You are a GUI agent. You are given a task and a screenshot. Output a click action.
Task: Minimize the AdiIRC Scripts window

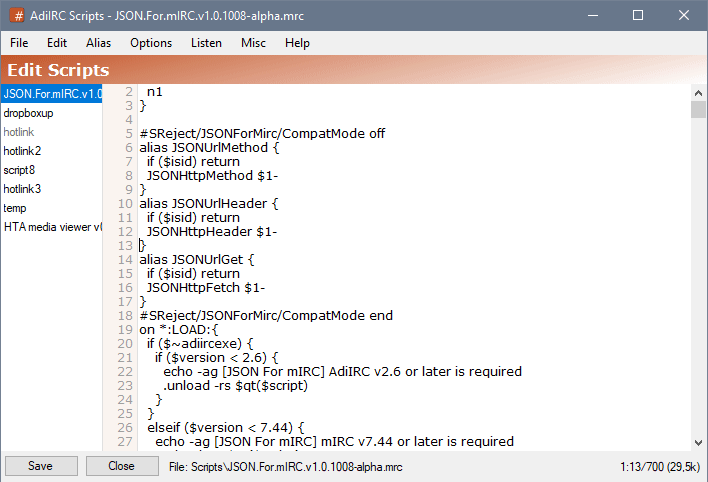coord(593,15)
